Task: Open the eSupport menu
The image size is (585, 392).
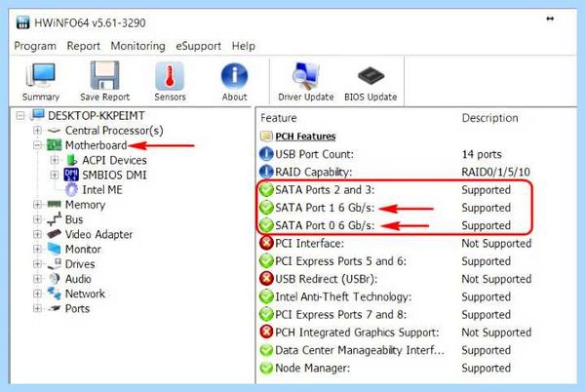Action: (199, 46)
